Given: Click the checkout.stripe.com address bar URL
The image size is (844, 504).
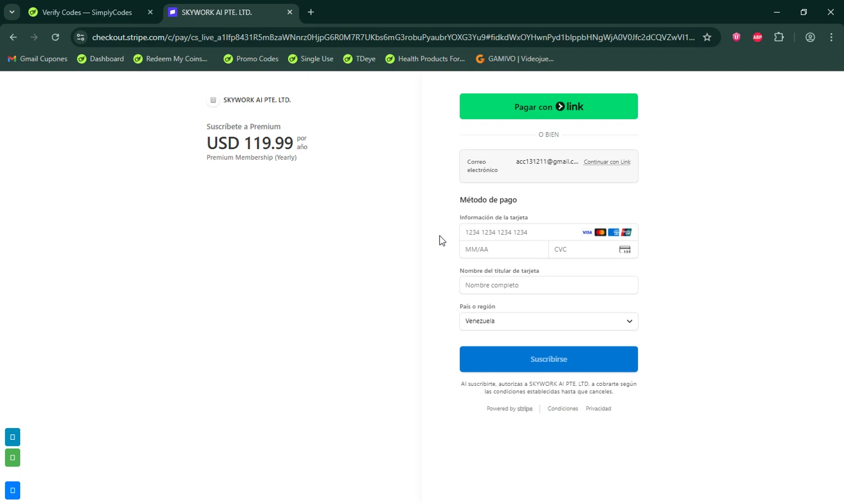Looking at the screenshot, I should [x=393, y=37].
